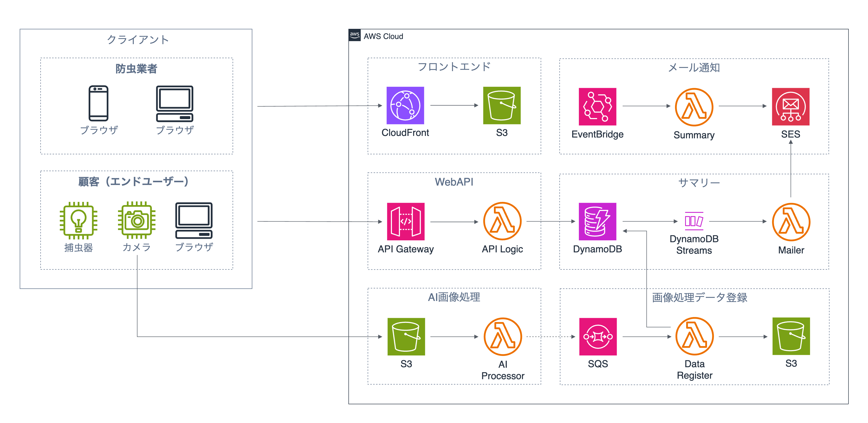Select the 画像処理データ登録 group title
The height and width of the screenshot is (423, 868).
pyautogui.click(x=700, y=297)
